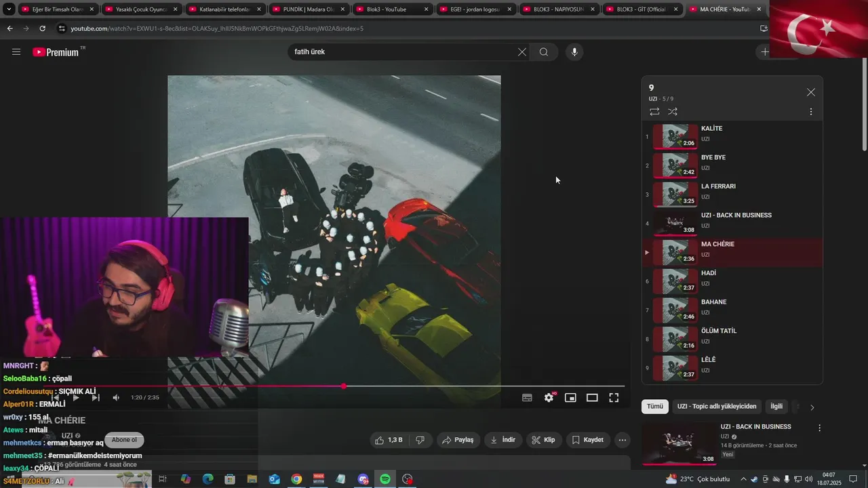
Task: Play KALİTE from the playlist
Action: pos(732,136)
